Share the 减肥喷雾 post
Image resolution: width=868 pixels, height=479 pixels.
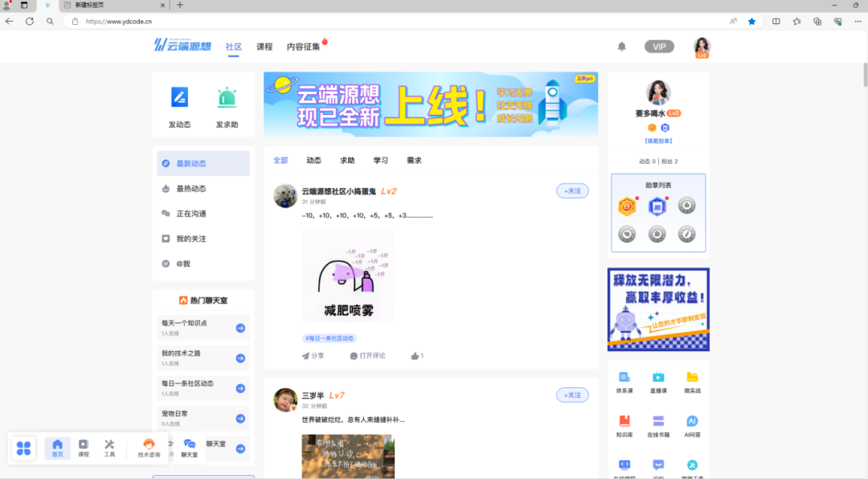(x=313, y=356)
